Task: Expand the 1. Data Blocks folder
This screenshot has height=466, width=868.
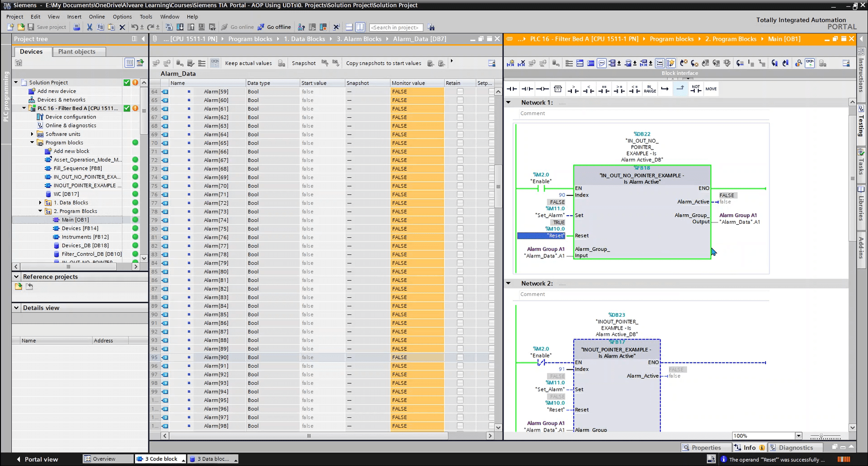Action: 40,203
